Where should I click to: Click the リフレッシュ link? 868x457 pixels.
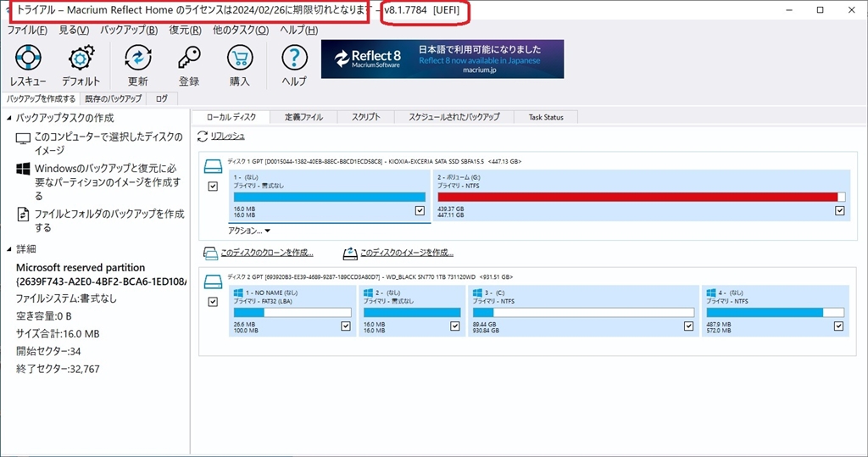point(227,136)
